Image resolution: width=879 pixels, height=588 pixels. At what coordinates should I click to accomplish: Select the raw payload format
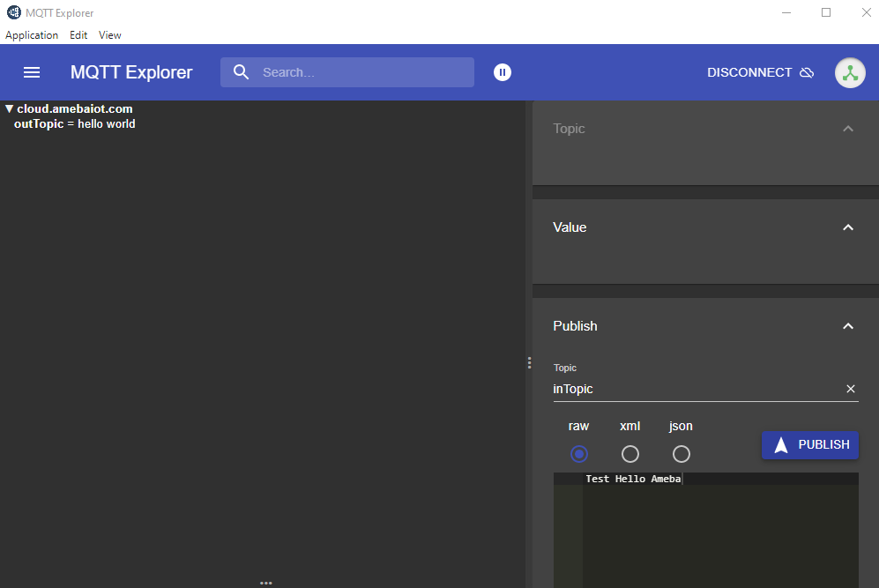[579, 454]
